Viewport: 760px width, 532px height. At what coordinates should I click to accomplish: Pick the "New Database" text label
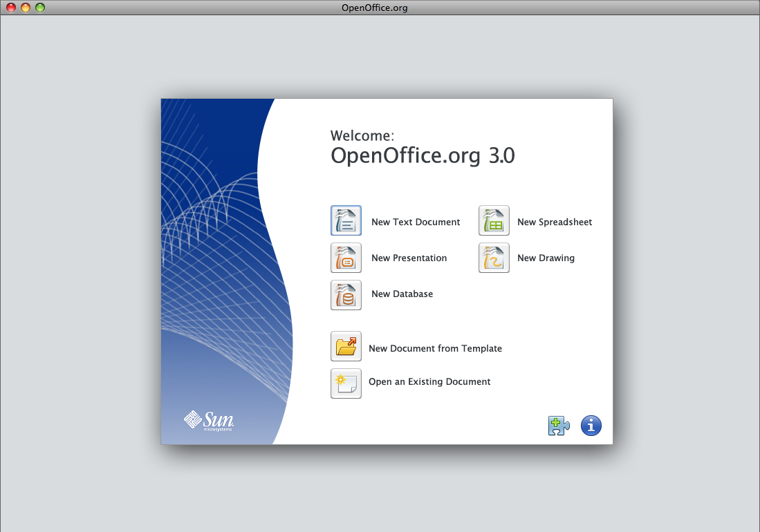pyautogui.click(x=402, y=294)
